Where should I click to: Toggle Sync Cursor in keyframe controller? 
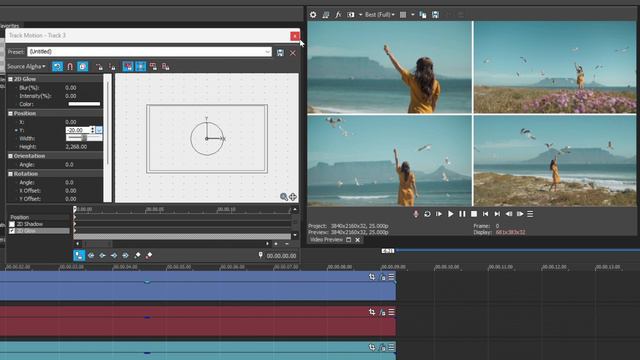79,256
